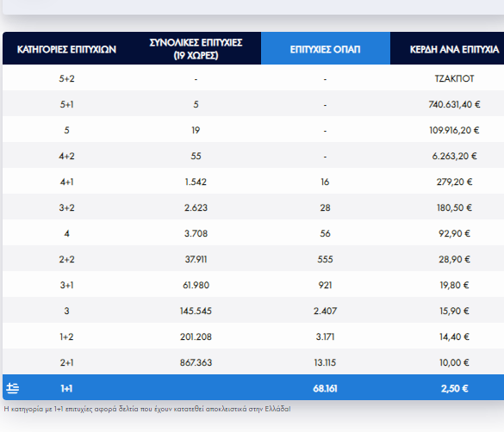Click the 201.208 total winners cell
This screenshot has height=432, width=504.
point(196,336)
